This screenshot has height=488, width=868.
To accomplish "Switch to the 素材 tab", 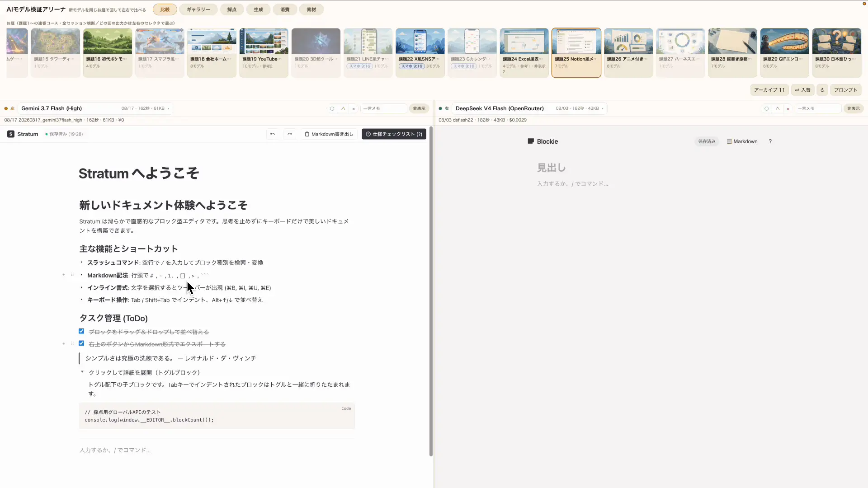I will pyautogui.click(x=311, y=9).
